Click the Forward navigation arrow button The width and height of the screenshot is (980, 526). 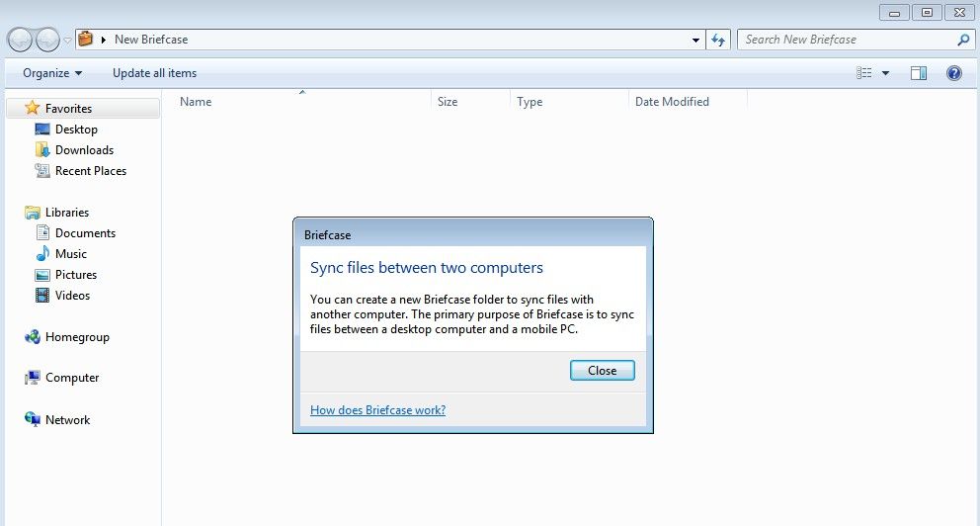[x=47, y=40]
